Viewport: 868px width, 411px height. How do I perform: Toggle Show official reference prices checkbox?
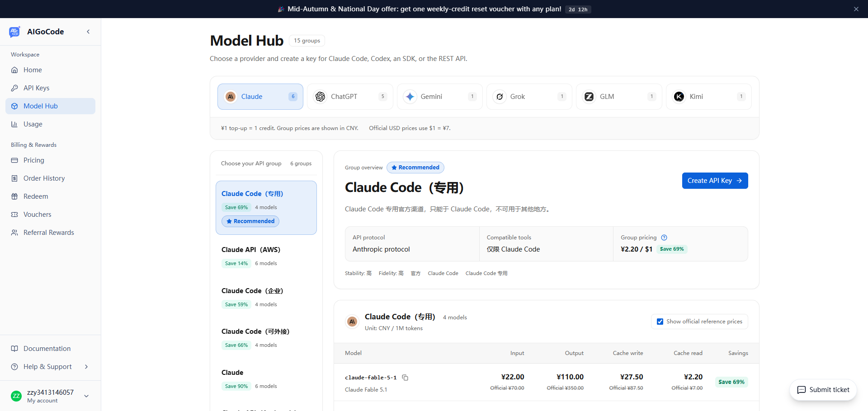click(660, 322)
